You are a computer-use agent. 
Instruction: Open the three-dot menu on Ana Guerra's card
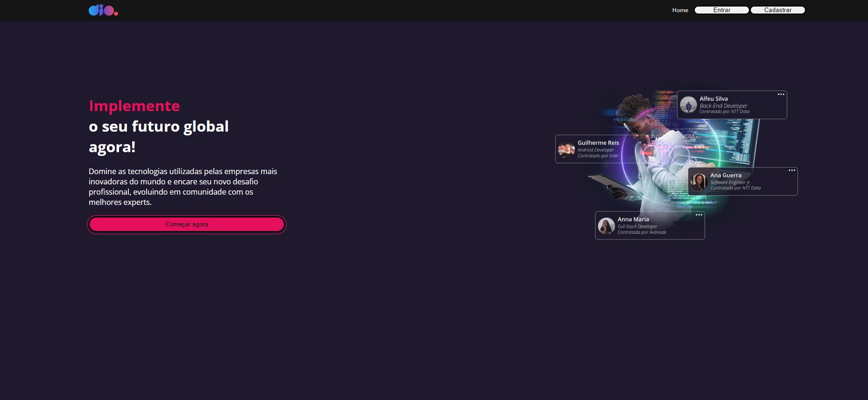(792, 170)
